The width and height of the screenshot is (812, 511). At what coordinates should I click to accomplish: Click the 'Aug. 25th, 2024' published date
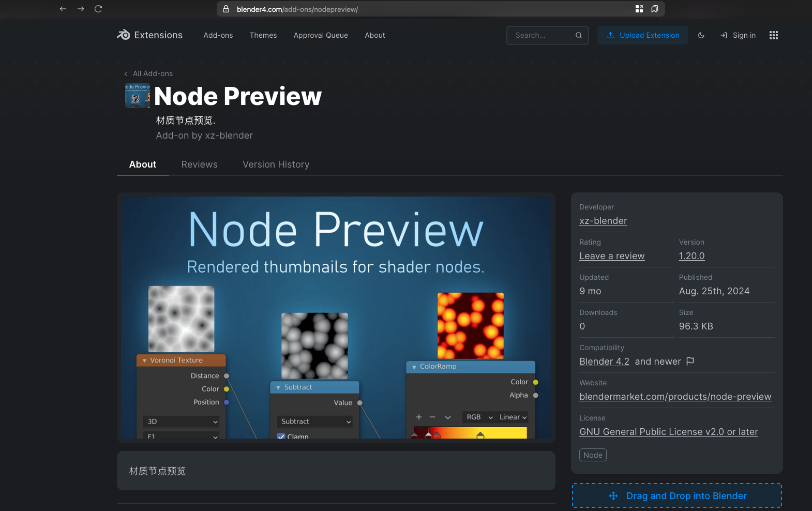pyautogui.click(x=714, y=291)
